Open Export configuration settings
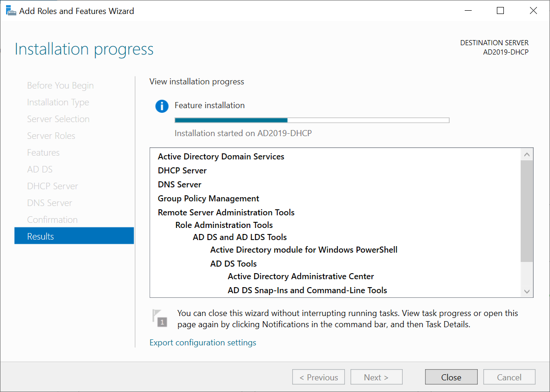 pyautogui.click(x=202, y=342)
